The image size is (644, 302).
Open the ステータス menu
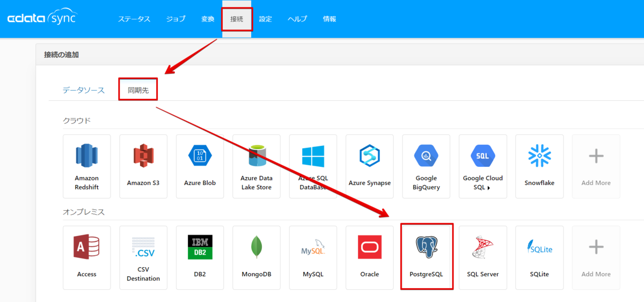[x=134, y=19]
